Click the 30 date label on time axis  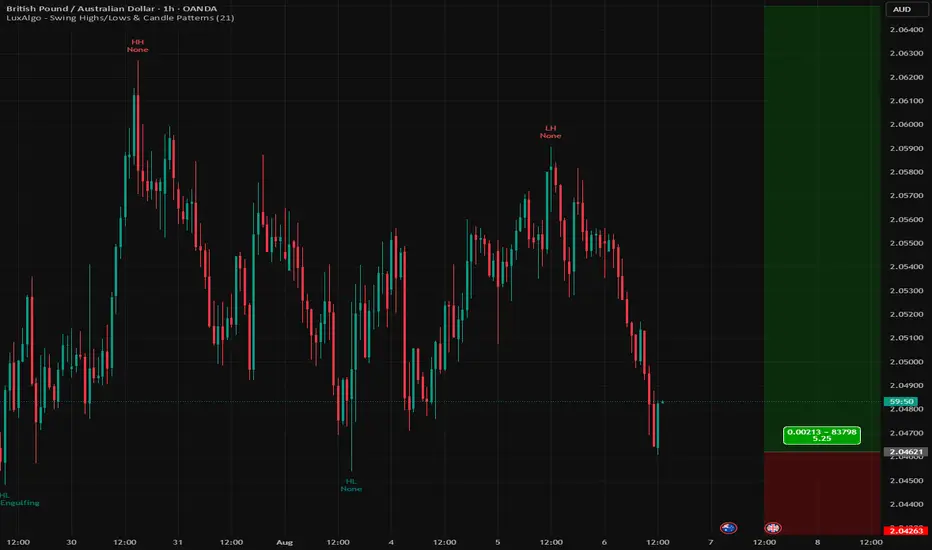point(71,542)
